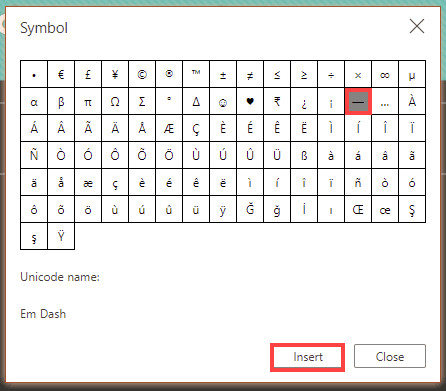Choose capital İ with dot above
Screen dimensions: 446x391
tap(304, 209)
